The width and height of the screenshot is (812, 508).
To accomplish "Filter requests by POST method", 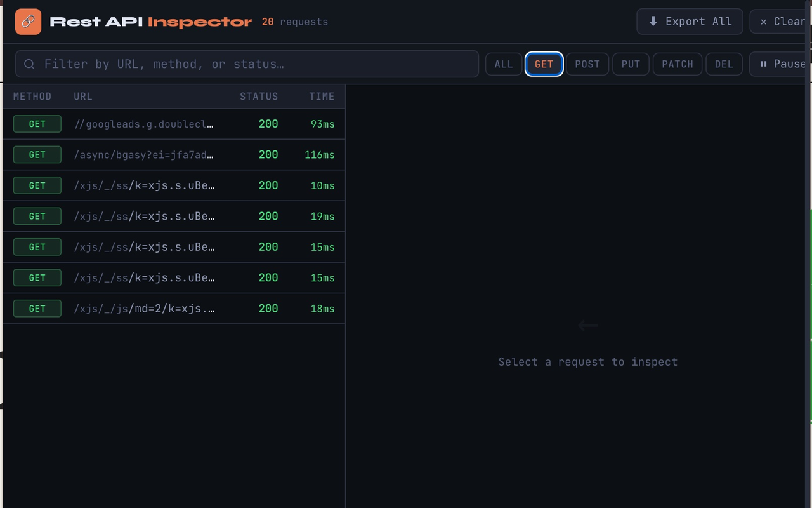I will 587,64.
